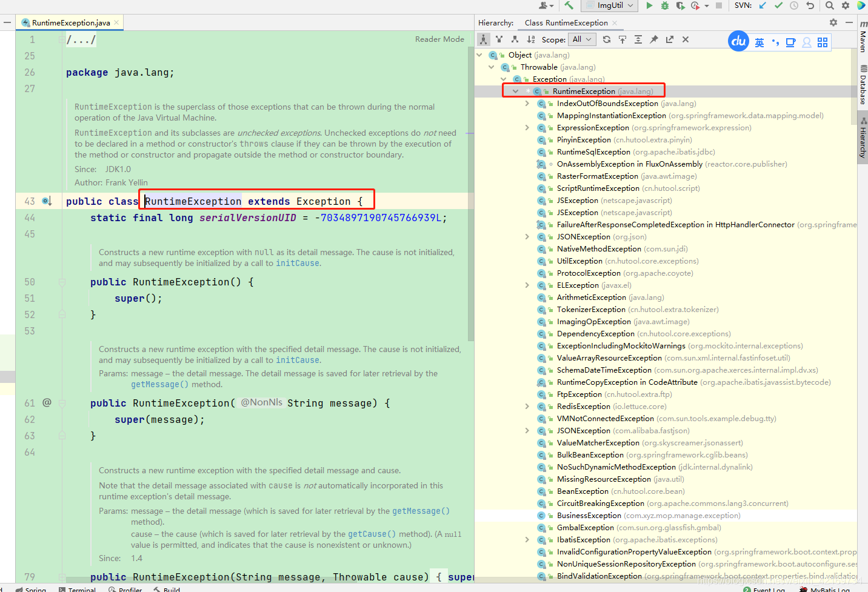Expand the RedisException node

tap(527, 406)
